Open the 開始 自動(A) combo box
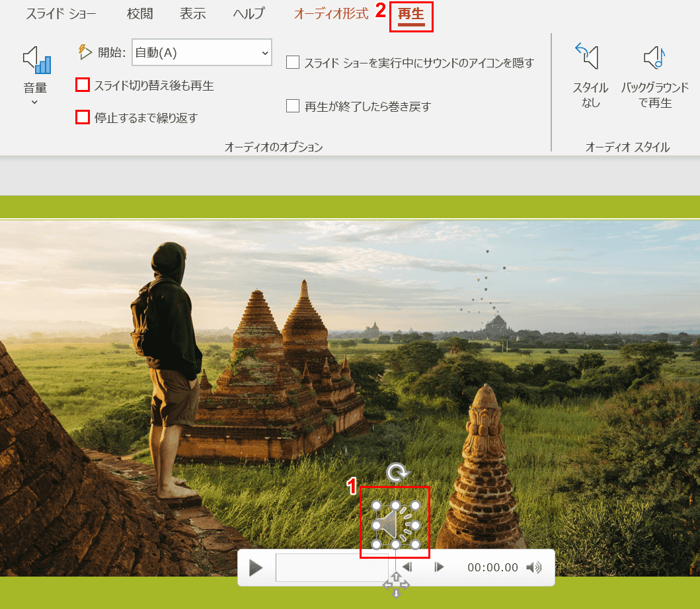This screenshot has width=700, height=609. pos(202,53)
